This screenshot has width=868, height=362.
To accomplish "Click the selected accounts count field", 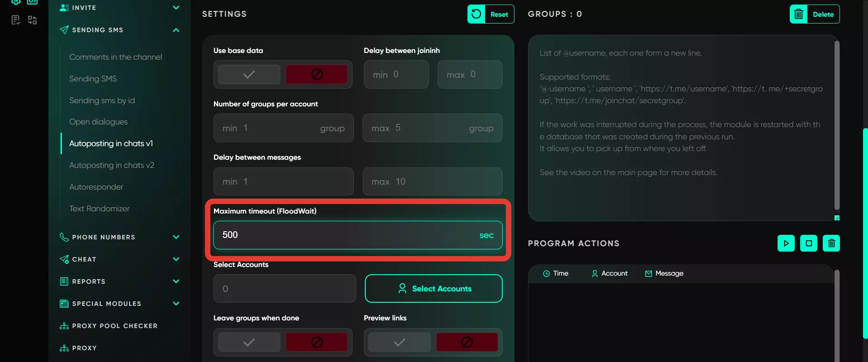I will 285,289.
